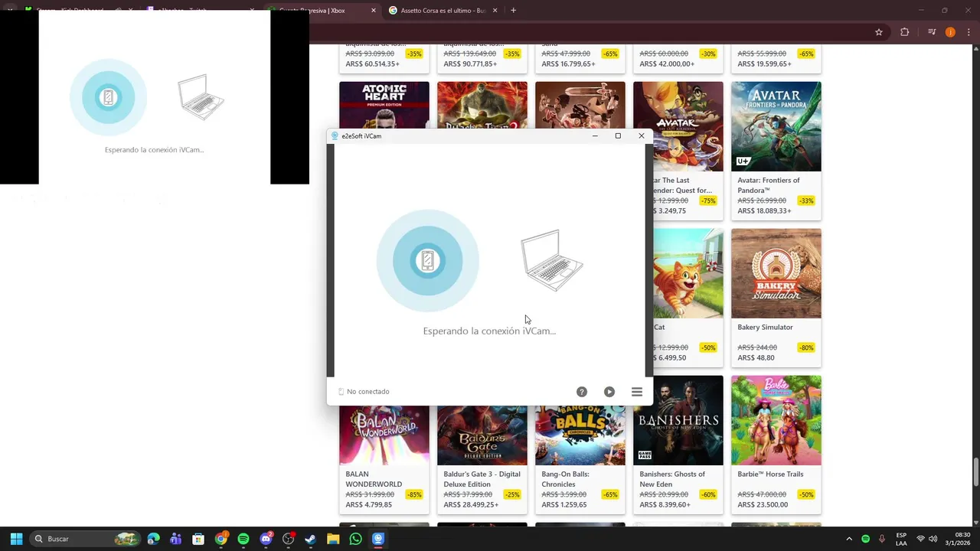980x551 pixels.
Task: Click 'Banishers: Ghosts of New Eden' title
Action: click(x=672, y=479)
